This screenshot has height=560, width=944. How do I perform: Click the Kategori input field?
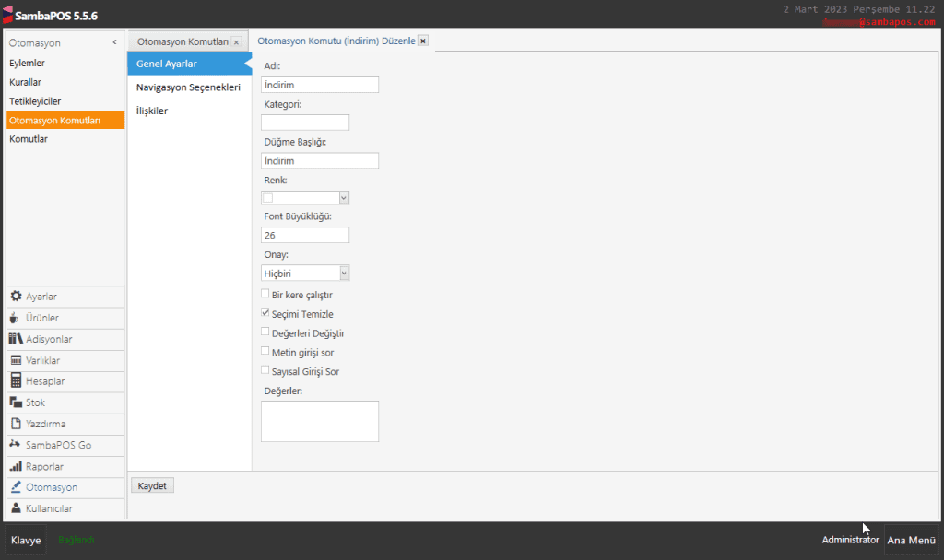click(305, 122)
